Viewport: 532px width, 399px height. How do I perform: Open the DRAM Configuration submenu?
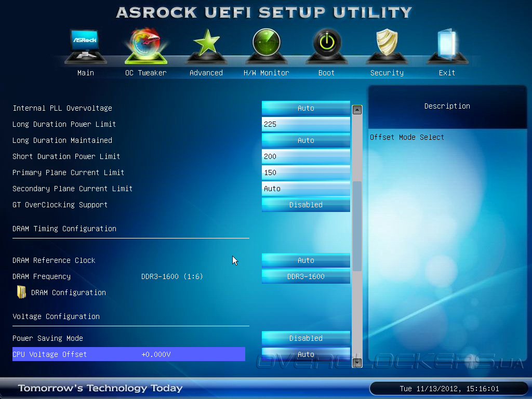pos(69,292)
